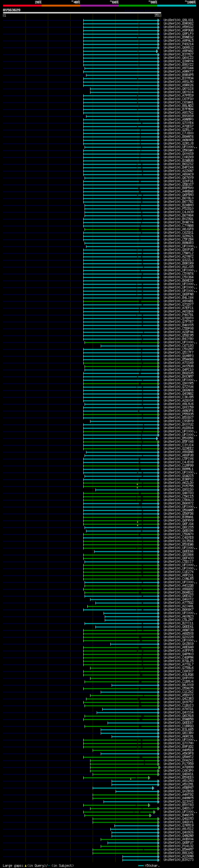Select the UniRef100_P52810 label
The width and height of the screenshot is (199, 868).
[x=178, y=208]
